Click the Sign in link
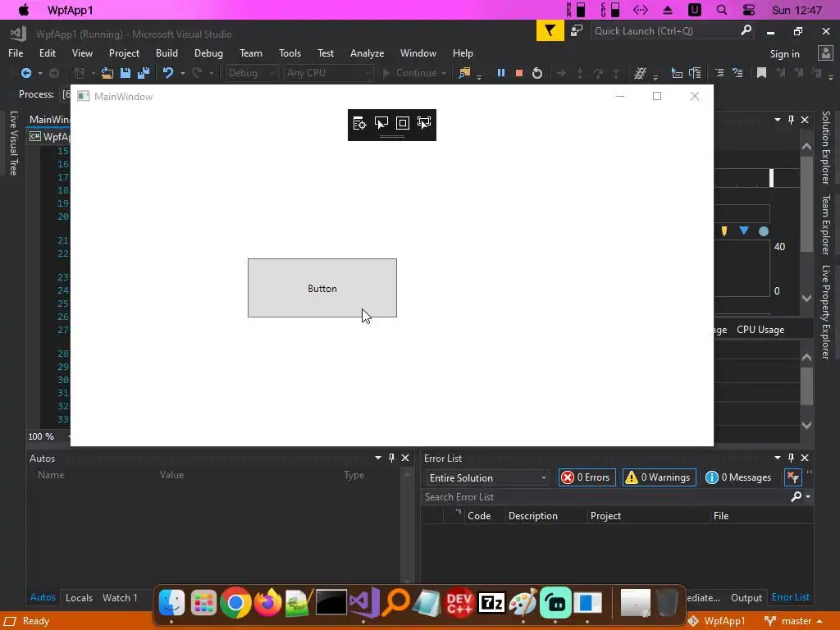 click(784, 53)
